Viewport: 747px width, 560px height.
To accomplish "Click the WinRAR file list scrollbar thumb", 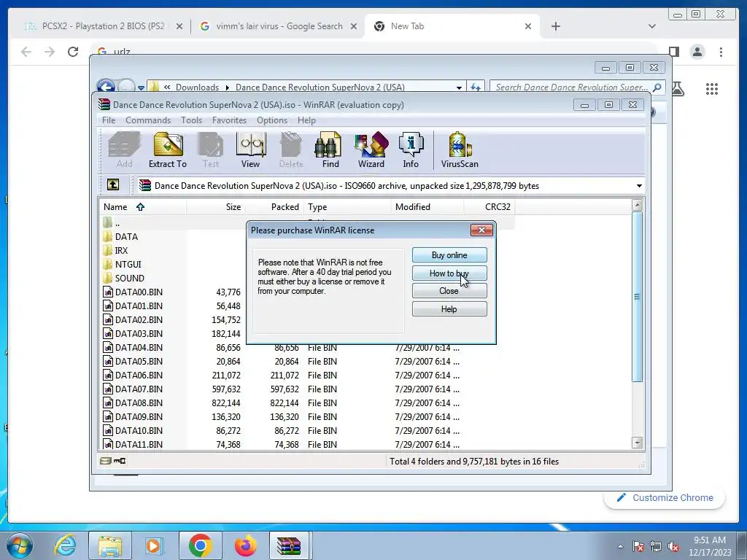I will pos(637,296).
